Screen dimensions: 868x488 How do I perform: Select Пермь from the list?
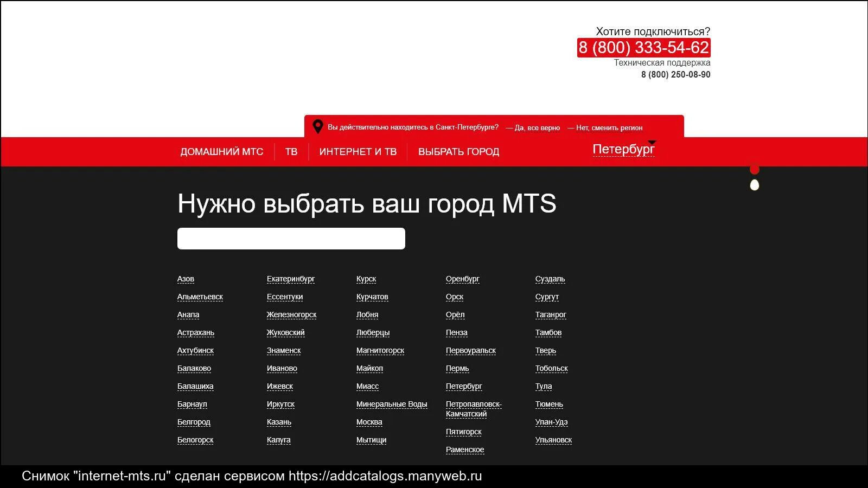coord(457,368)
